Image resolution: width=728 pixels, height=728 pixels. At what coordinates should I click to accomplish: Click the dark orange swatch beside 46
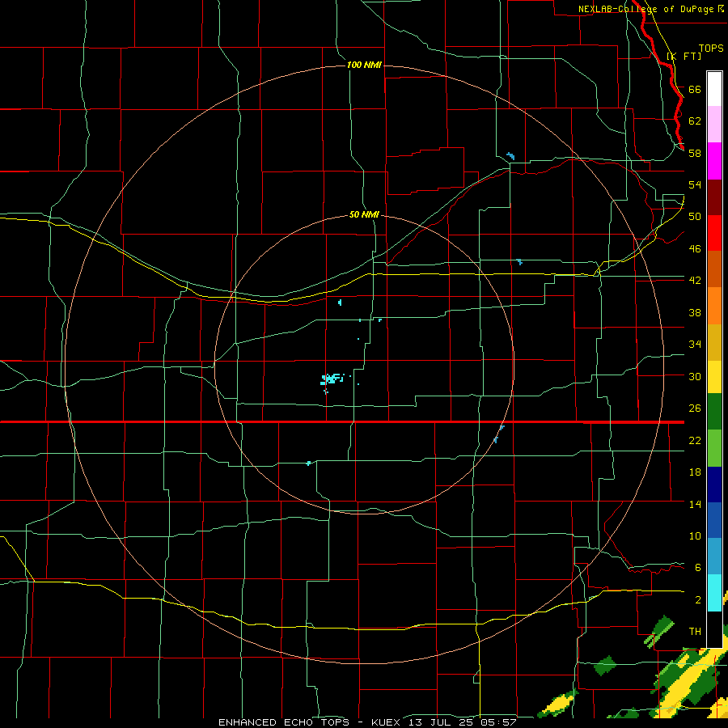[714, 269]
